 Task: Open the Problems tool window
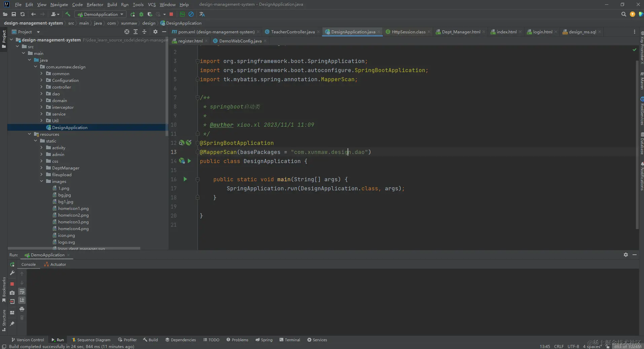[238, 340]
